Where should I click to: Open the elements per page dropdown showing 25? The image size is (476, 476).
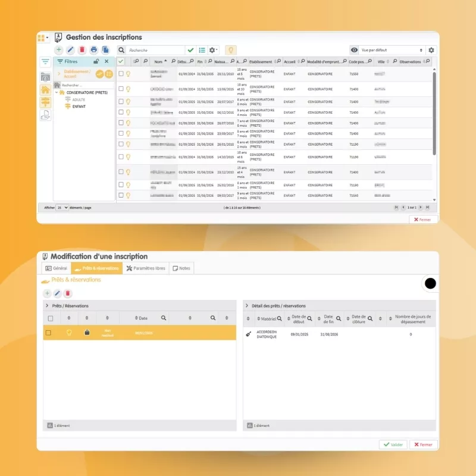point(62,208)
